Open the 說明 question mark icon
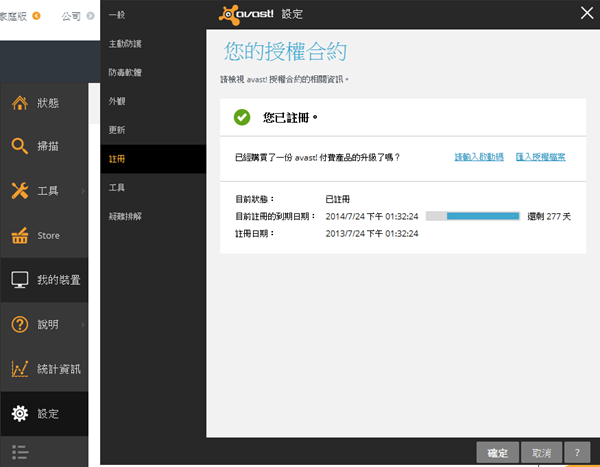This screenshot has width=600, height=467. [20, 324]
